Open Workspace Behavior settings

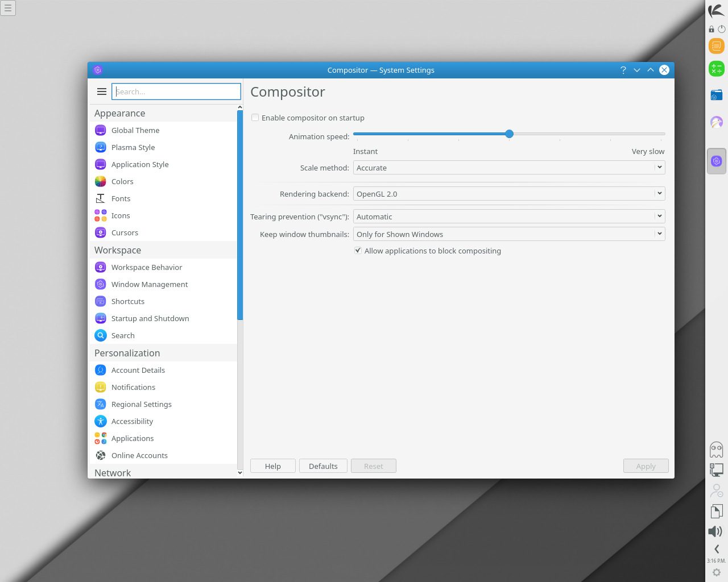pos(163,267)
